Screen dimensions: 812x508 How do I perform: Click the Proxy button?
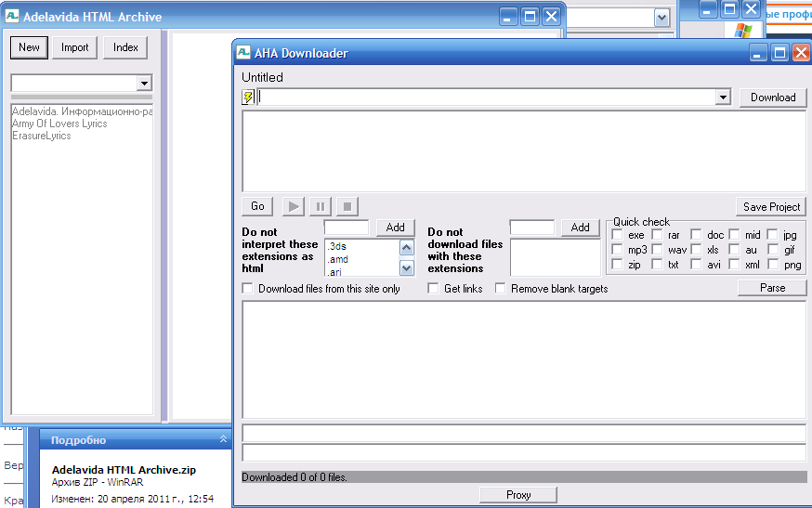pyautogui.click(x=518, y=495)
